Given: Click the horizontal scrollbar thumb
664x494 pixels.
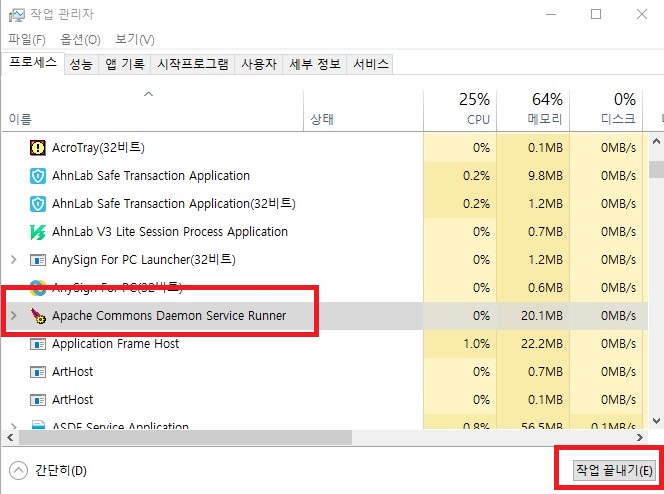Looking at the screenshot, I should [185, 437].
